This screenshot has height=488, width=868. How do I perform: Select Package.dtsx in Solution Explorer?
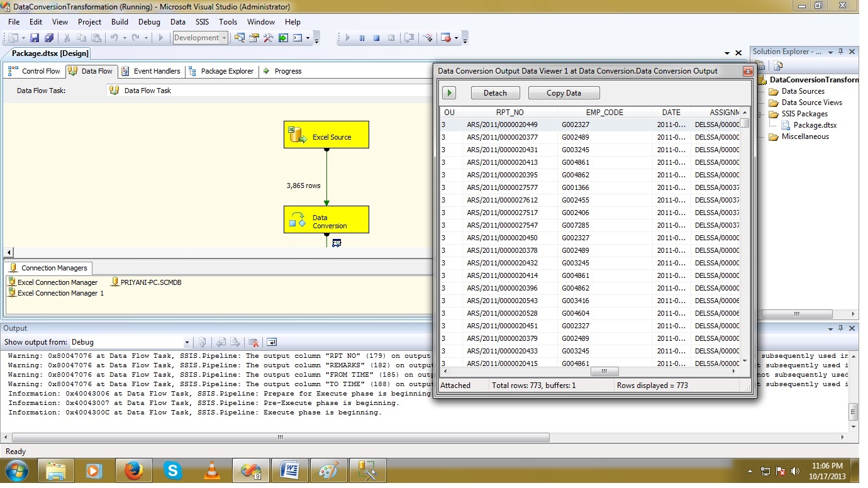click(x=815, y=125)
